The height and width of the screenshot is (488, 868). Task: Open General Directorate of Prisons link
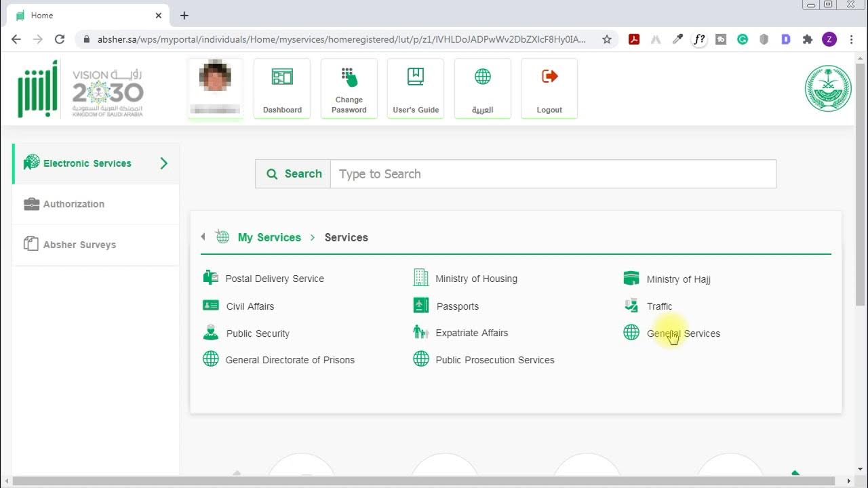click(290, 360)
